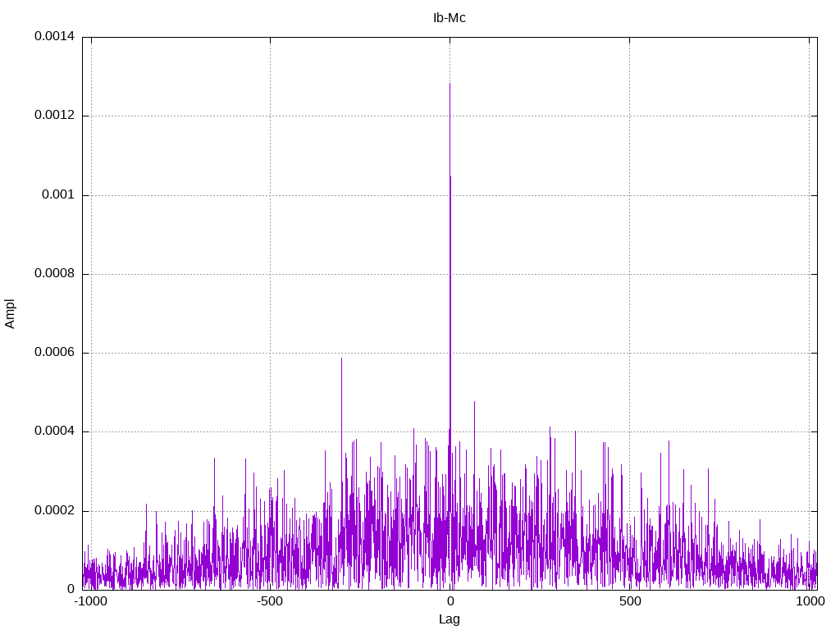This screenshot has height=630, width=840.
Task: Click the y-axis tick value 0.0008
Action: click(55, 273)
